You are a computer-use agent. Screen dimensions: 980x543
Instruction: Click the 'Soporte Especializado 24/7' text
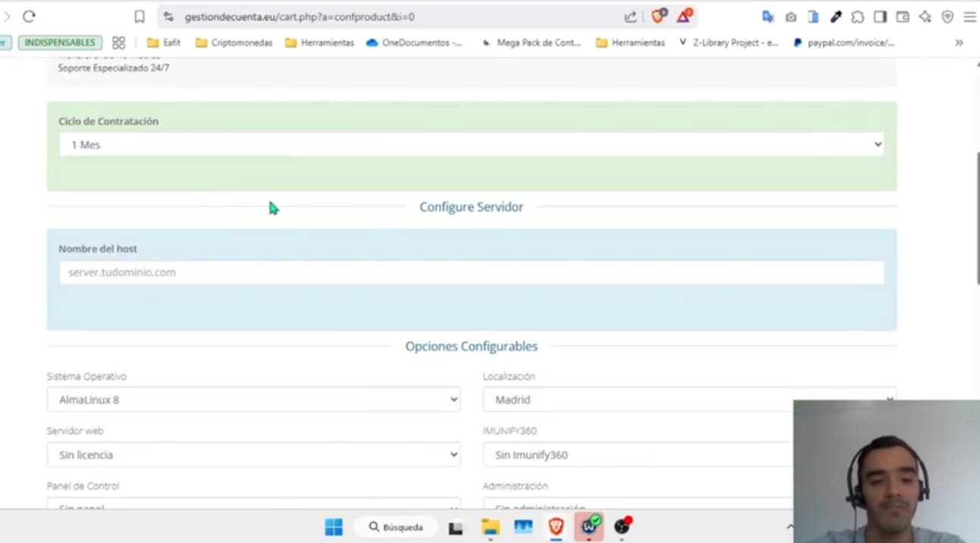coord(114,68)
